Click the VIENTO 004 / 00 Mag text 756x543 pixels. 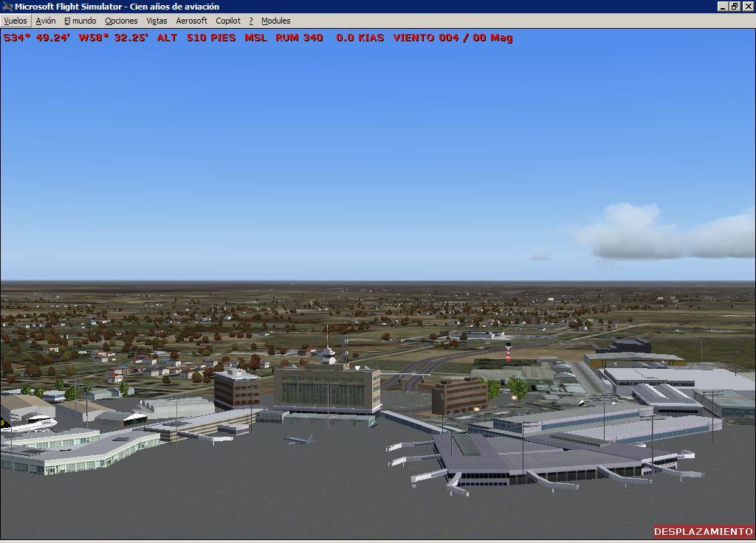453,38
